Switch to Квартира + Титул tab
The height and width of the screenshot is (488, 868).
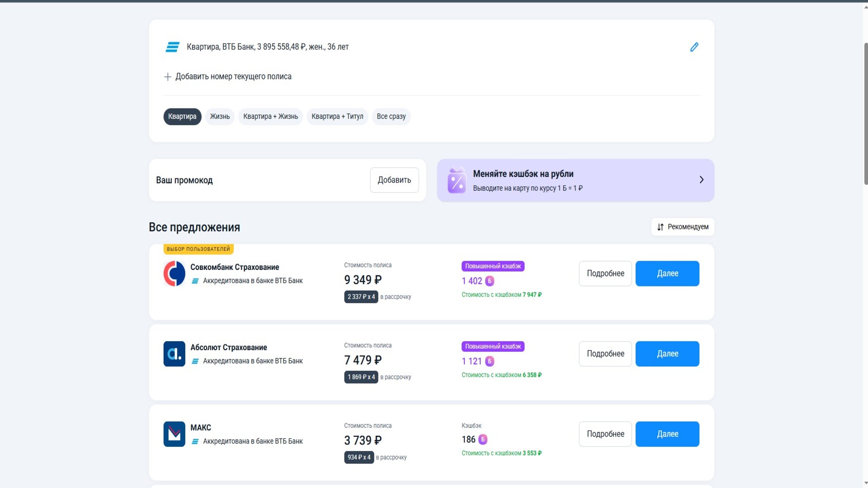[337, 117]
